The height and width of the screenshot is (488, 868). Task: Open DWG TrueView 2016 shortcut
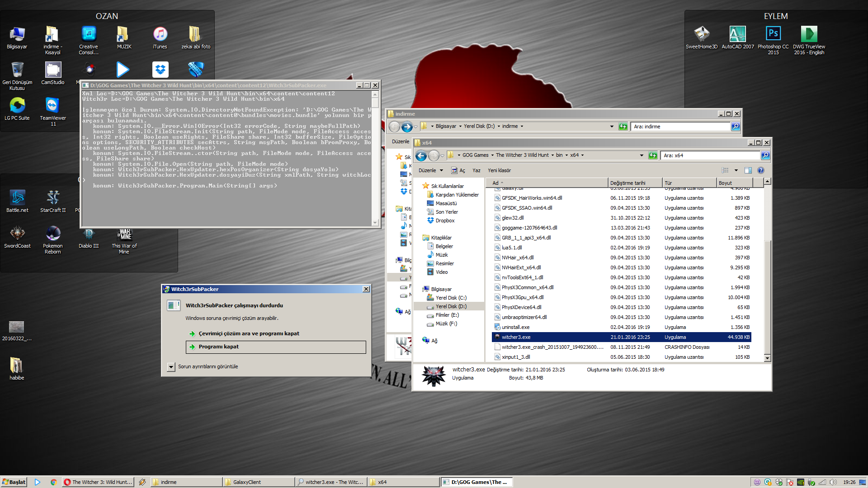click(809, 40)
